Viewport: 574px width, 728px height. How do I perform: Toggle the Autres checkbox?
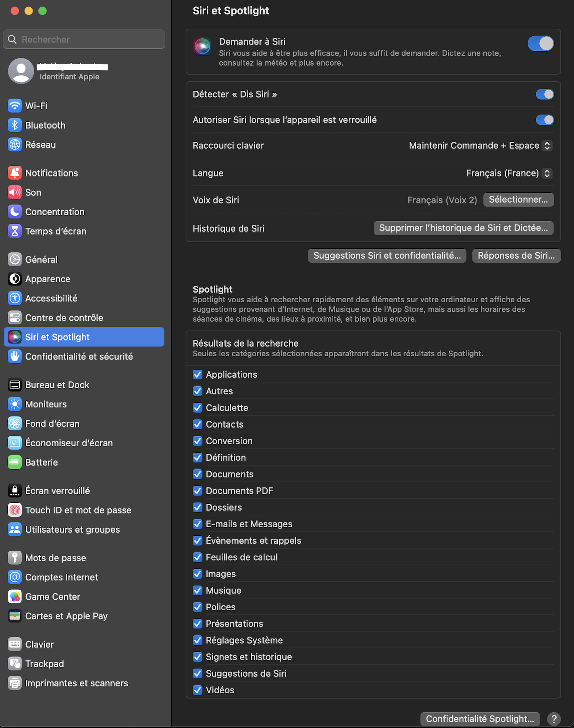coord(198,391)
